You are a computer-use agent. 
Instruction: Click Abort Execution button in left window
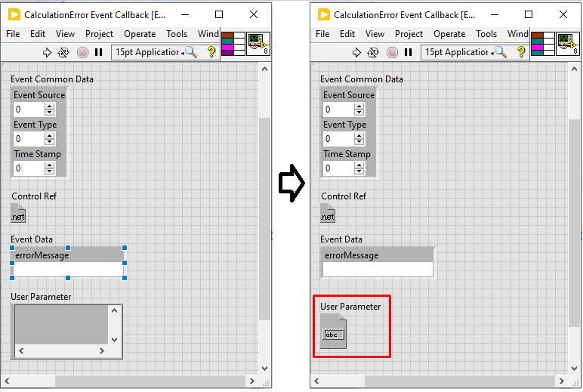tap(82, 52)
